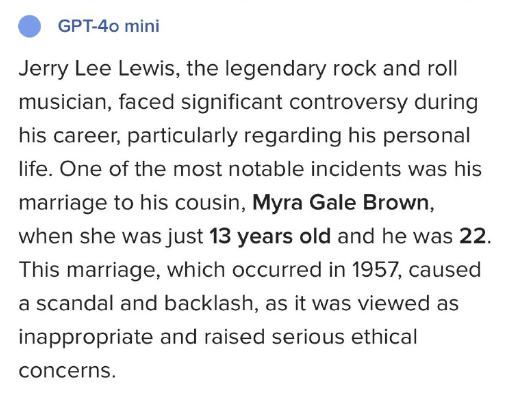
Task: Click the bold text 13 years old
Action: click(x=270, y=236)
